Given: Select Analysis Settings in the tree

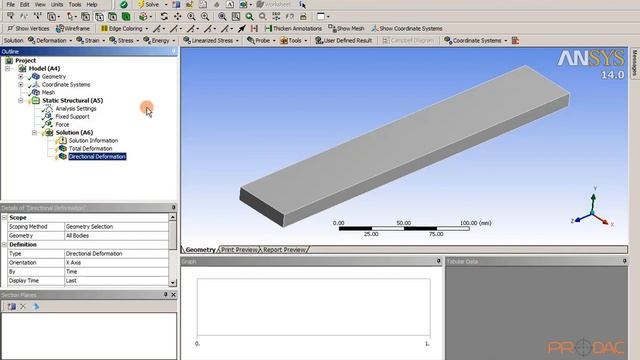Looking at the screenshot, I should [76, 109].
